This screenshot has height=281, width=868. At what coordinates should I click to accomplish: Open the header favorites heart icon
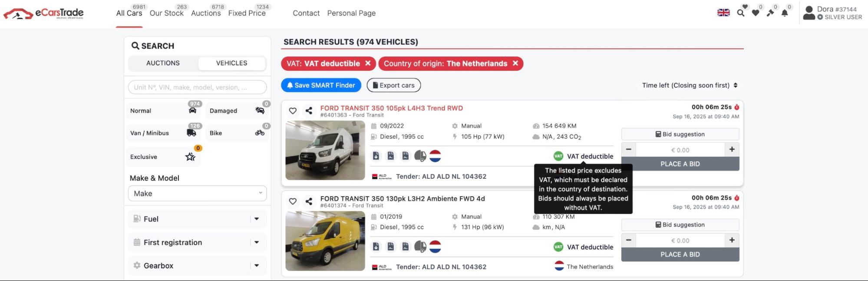[756, 13]
